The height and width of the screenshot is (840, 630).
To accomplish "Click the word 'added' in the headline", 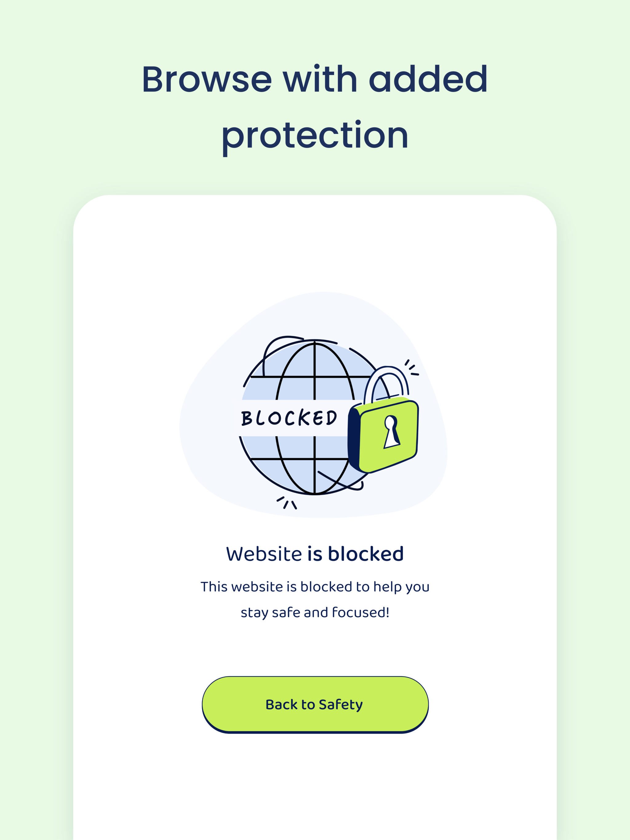I will tap(428, 79).
